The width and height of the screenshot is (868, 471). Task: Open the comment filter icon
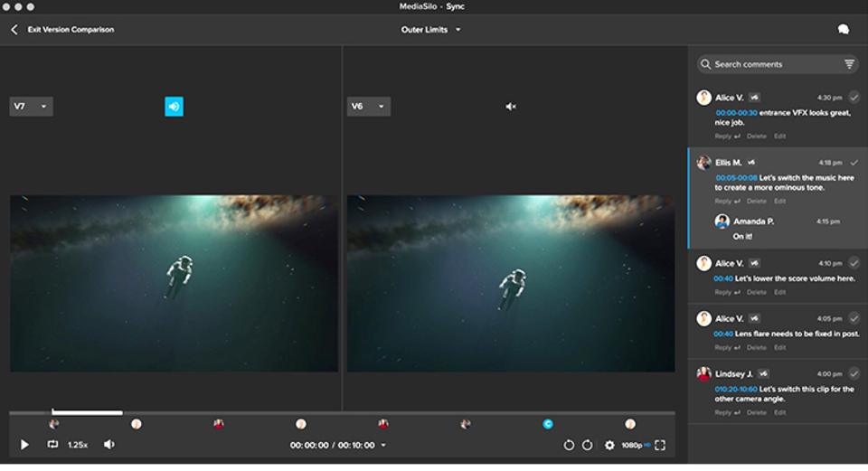click(849, 64)
